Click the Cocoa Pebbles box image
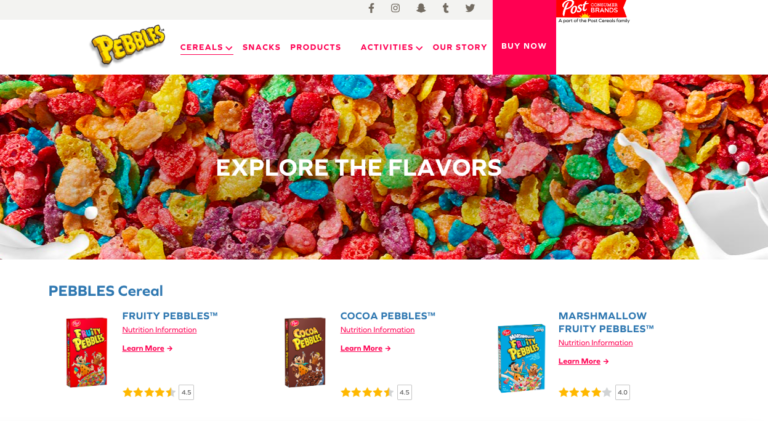 point(305,352)
